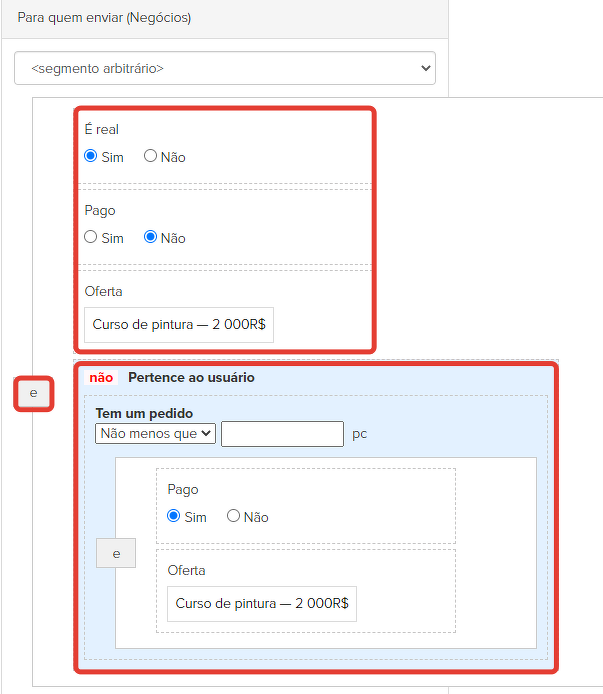Choose Sim for the top Pago option
The image size is (603, 694).
coord(91,237)
